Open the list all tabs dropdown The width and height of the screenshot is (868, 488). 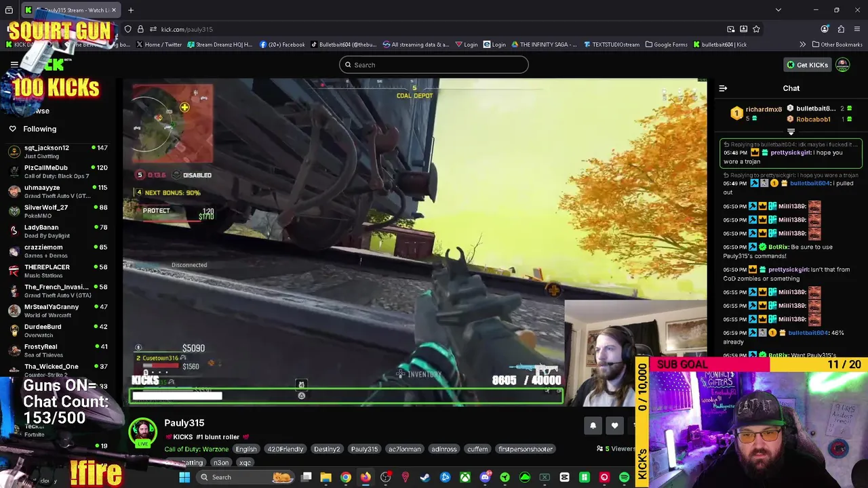pyautogui.click(x=778, y=10)
